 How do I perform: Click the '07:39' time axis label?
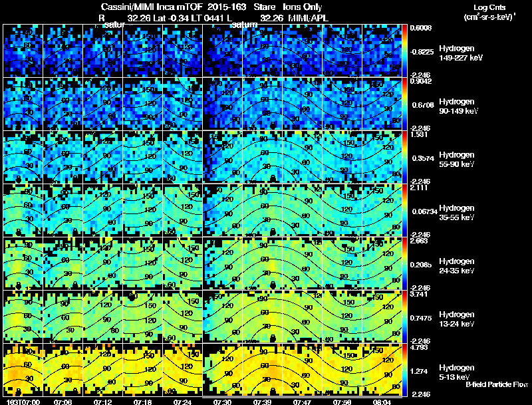coord(262,402)
